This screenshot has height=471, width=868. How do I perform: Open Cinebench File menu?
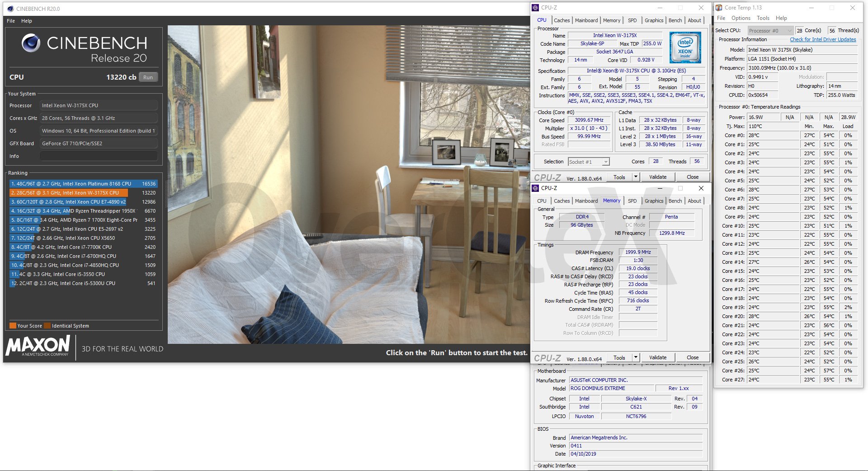click(x=11, y=21)
